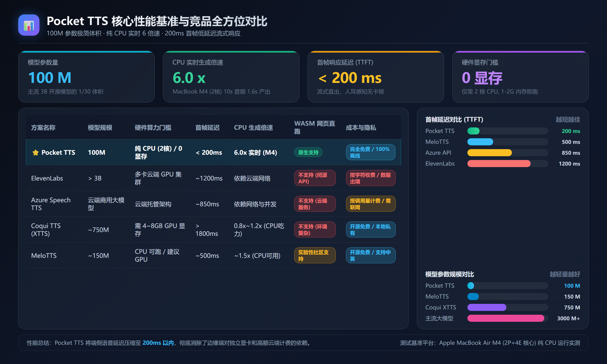Click the 1200 ms value label
Image resolution: width=607 pixels, height=364 pixels.
pos(569,164)
